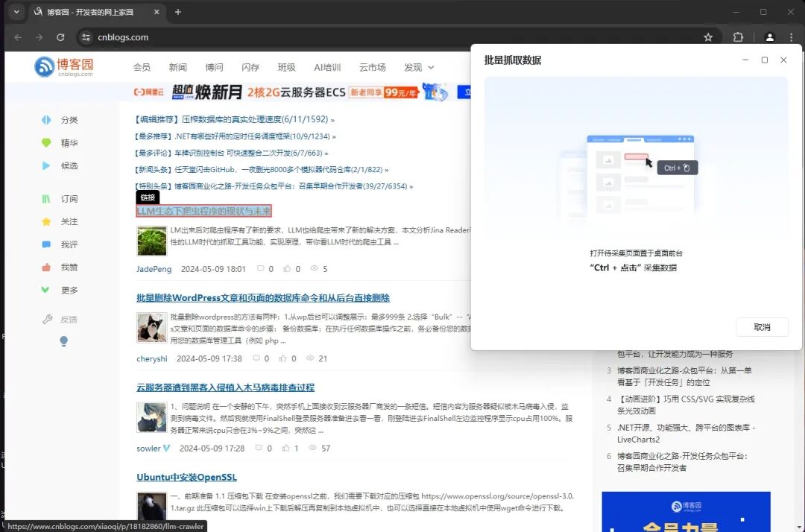
Task: Toggle the bookmark star in address bar
Action: point(708,37)
